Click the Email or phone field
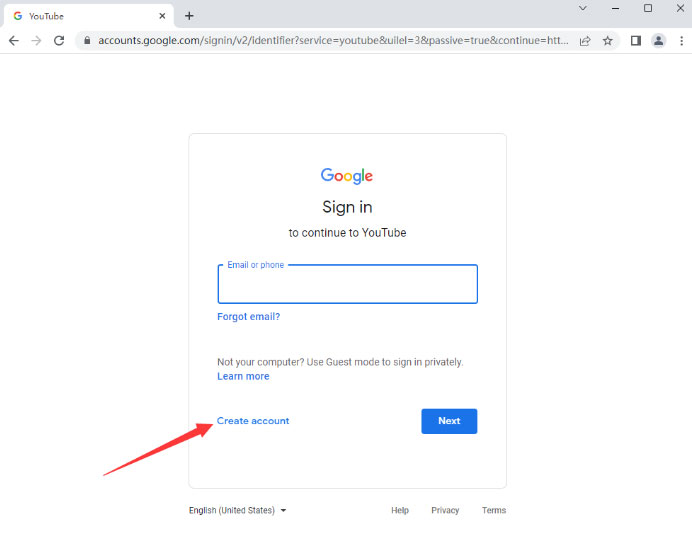 (348, 284)
